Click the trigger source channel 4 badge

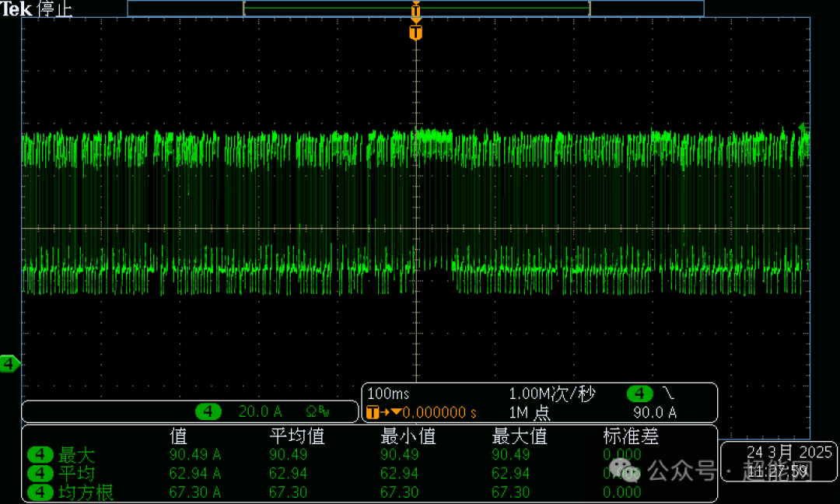point(639,394)
